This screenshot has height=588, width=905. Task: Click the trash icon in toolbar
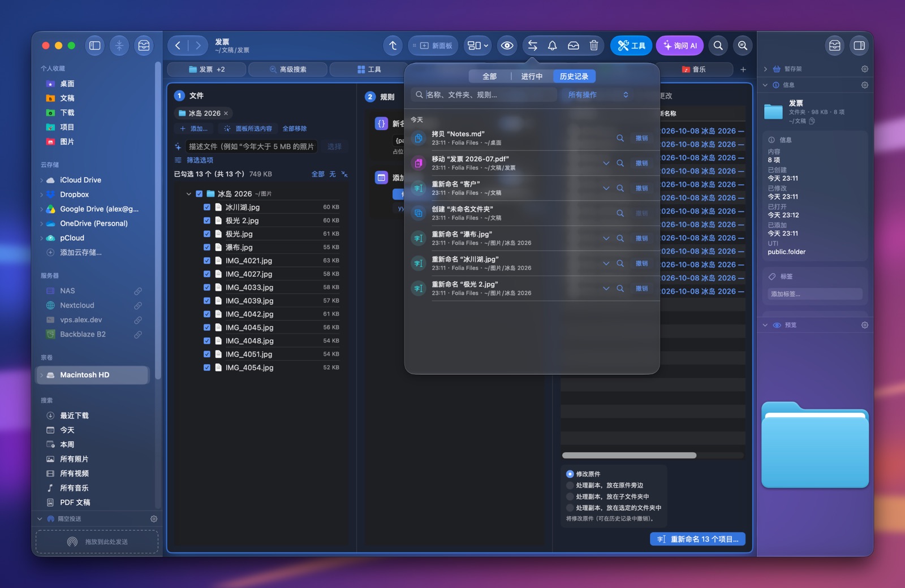[x=593, y=46]
